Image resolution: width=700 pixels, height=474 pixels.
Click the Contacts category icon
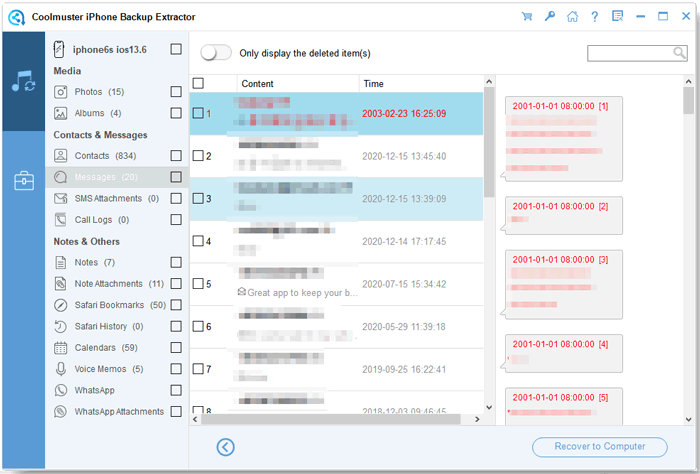click(x=60, y=156)
